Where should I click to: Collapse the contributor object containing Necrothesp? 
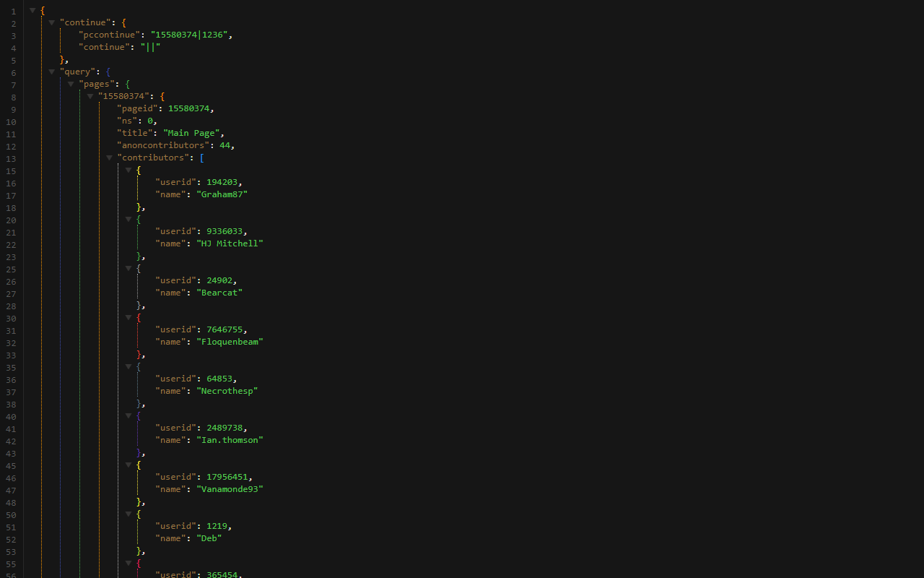tap(128, 367)
